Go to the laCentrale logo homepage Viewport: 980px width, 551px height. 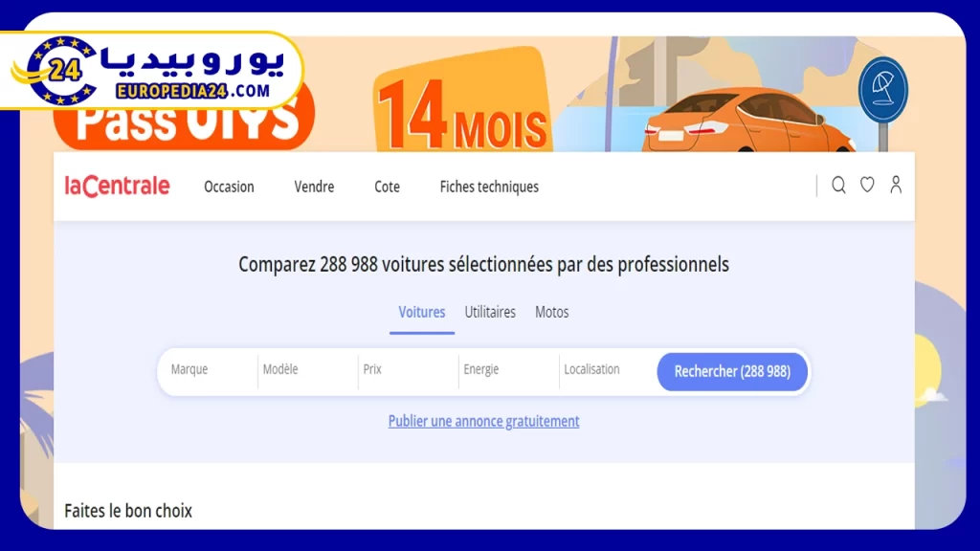117,187
